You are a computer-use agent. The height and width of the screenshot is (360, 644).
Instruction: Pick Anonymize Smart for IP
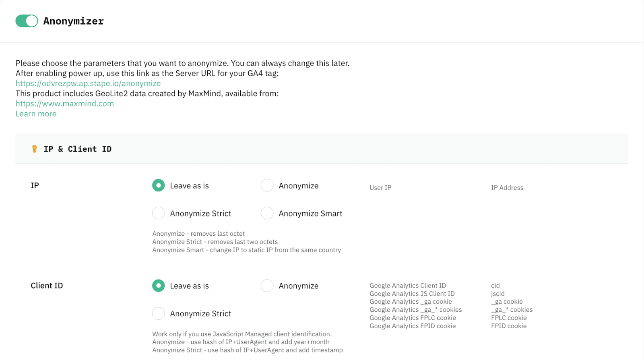tap(267, 213)
